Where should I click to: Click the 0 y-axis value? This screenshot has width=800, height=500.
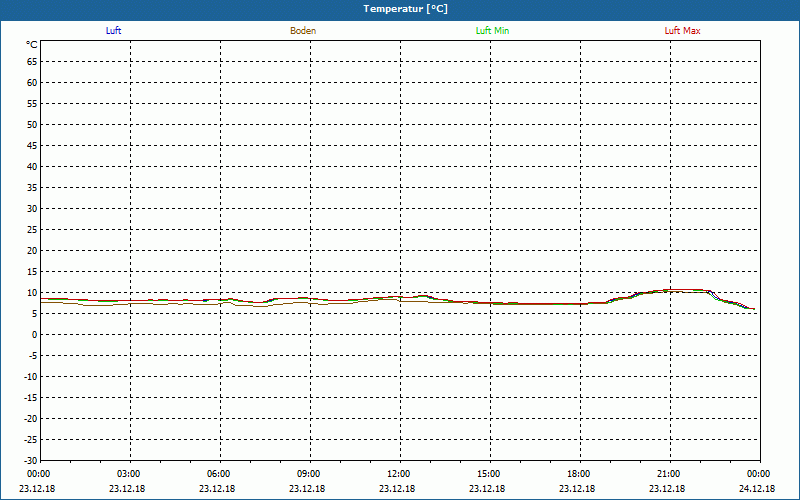pyautogui.click(x=35, y=335)
